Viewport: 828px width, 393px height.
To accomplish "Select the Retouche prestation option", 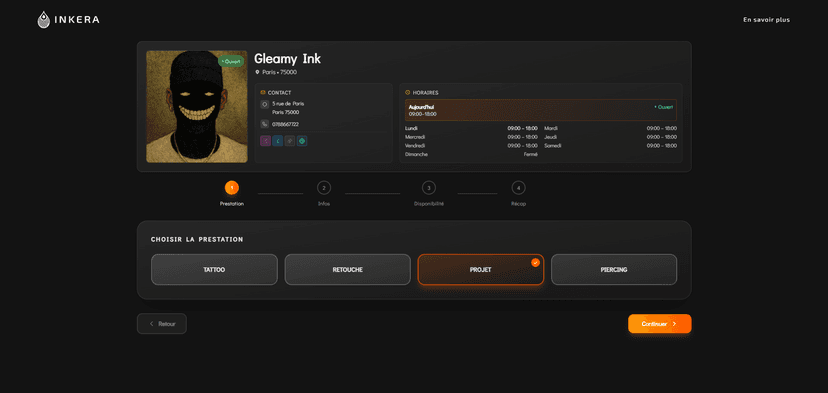I will tap(347, 269).
